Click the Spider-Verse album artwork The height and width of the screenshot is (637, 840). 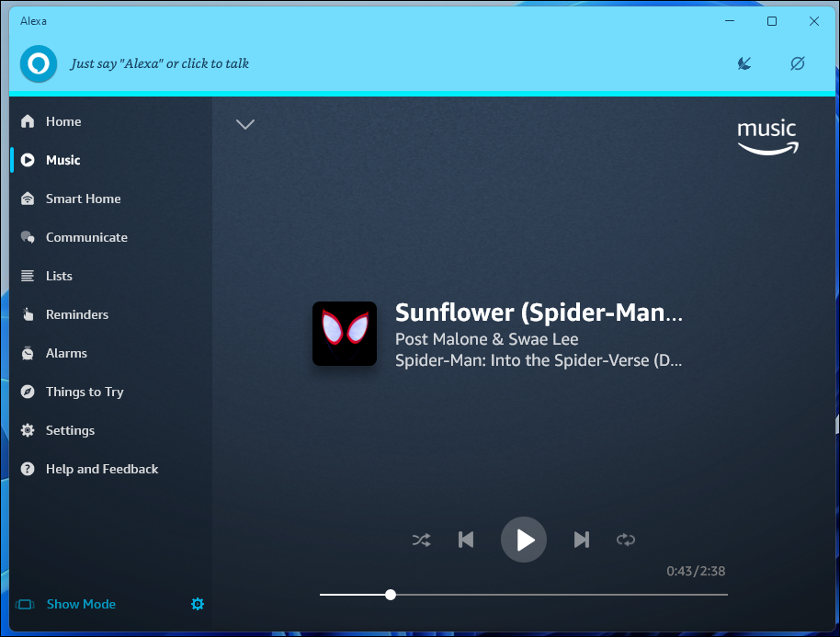[344, 333]
